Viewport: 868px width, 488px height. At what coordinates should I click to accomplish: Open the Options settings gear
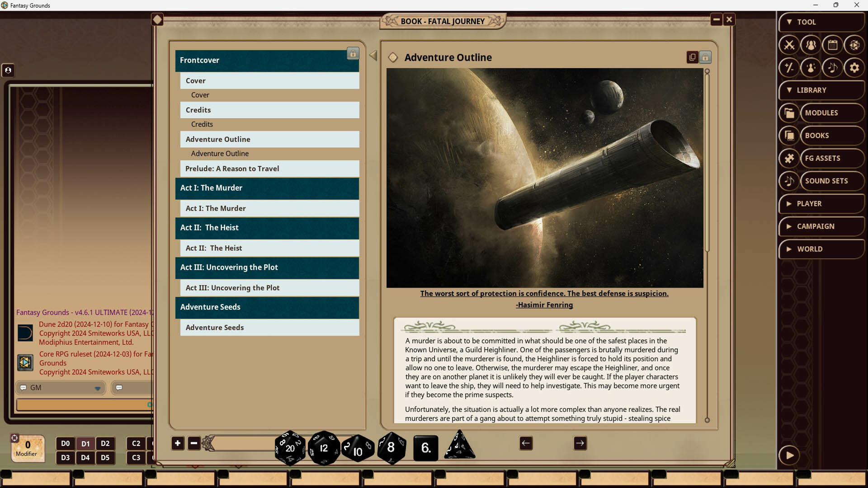(854, 67)
